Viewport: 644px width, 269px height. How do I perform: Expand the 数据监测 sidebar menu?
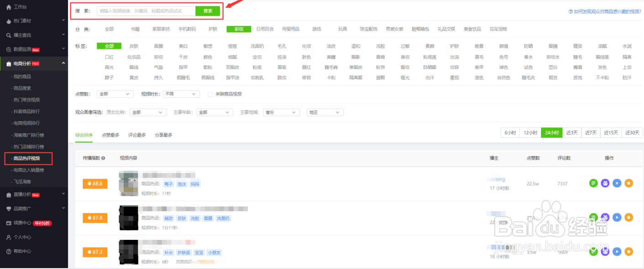pos(34,49)
